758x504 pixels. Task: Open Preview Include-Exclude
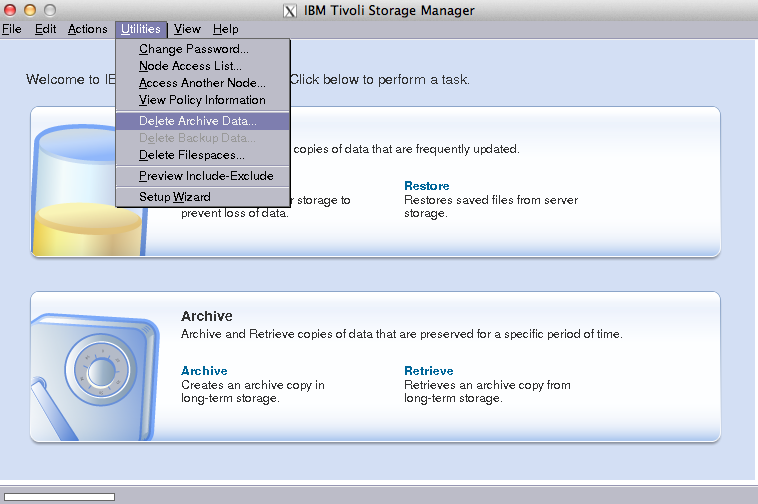click(x=206, y=176)
